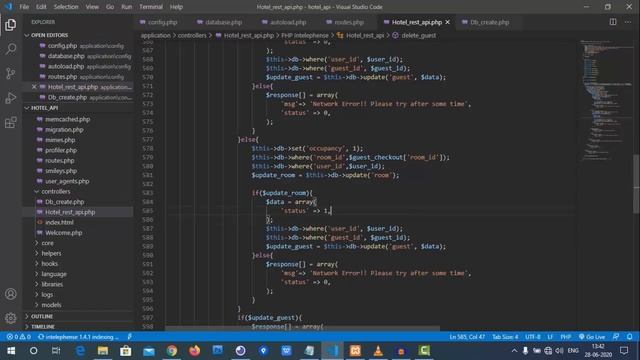The image size is (640, 360).
Task: Click the feedback icon in status bar
Action: [616, 337]
